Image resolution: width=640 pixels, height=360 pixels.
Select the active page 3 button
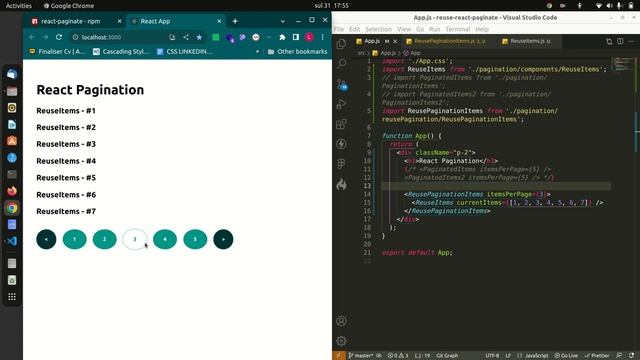[x=135, y=239]
